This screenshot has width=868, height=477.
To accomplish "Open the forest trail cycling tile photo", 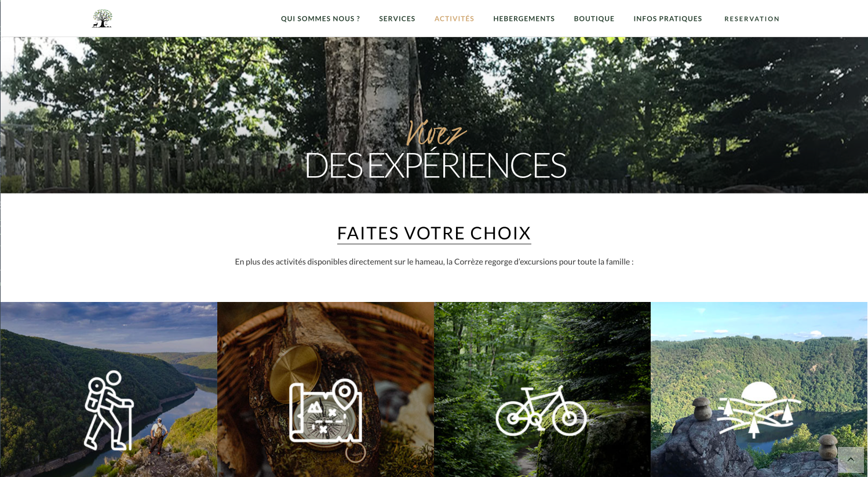I will pos(542,389).
